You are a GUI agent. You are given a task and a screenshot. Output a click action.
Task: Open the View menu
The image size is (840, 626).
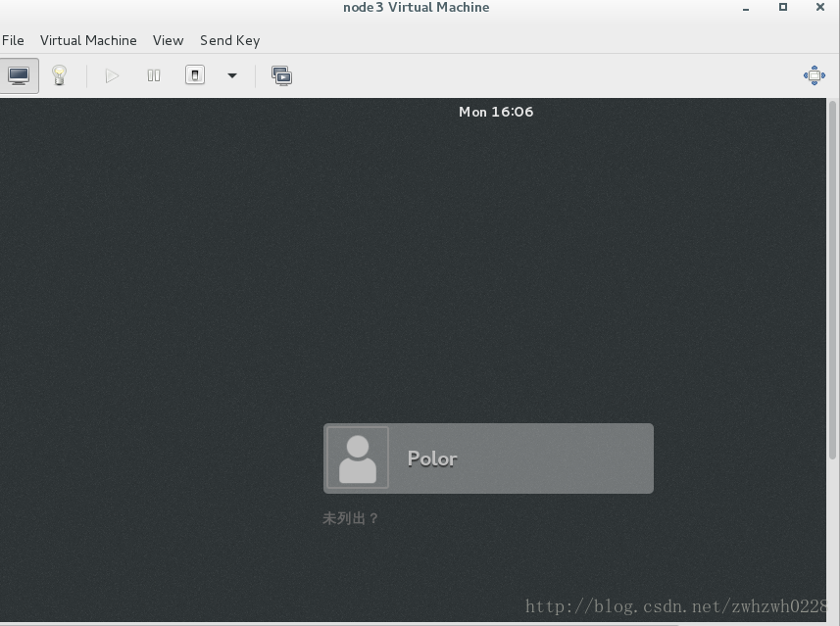(168, 41)
